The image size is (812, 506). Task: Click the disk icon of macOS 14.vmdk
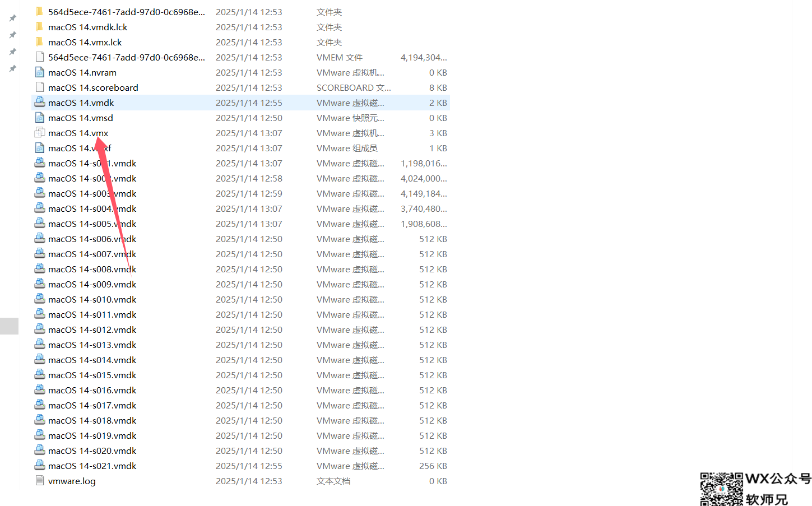coord(39,103)
